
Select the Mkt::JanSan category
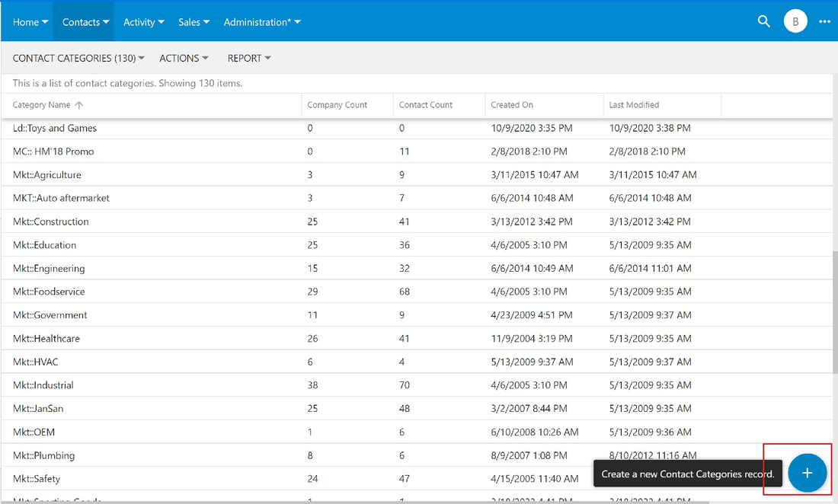tap(38, 408)
